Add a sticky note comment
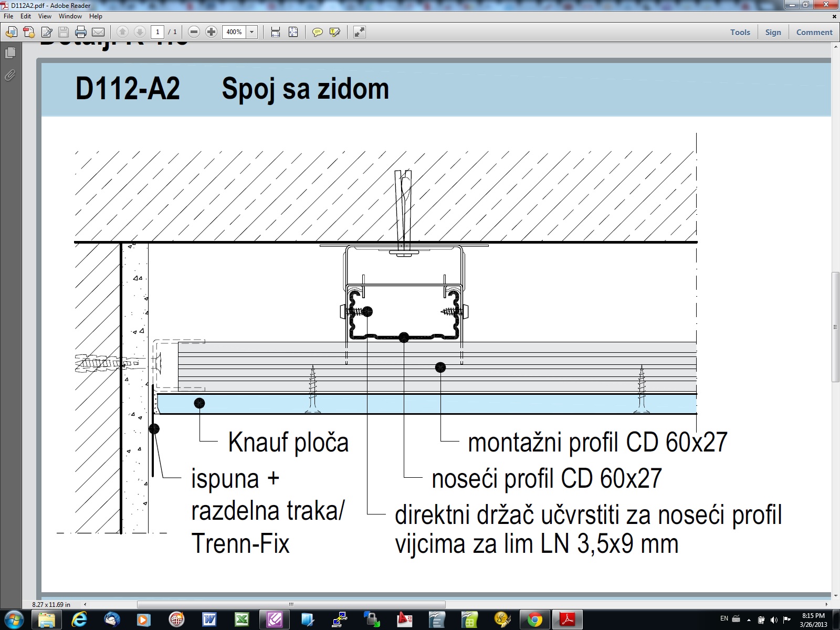Screen dimensions: 840x630 point(317,33)
